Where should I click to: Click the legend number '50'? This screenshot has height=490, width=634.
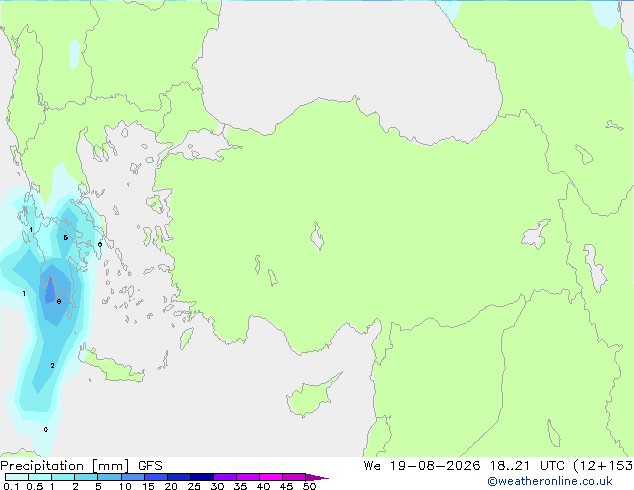tap(309, 486)
